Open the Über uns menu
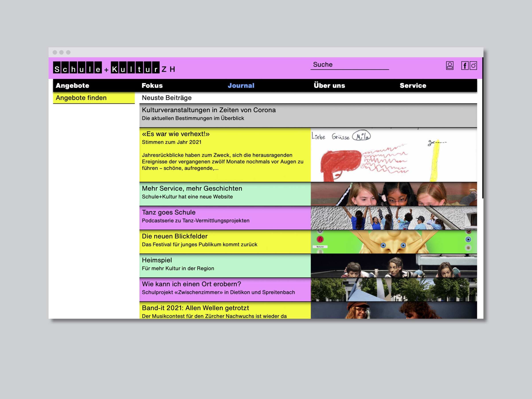 tap(329, 86)
